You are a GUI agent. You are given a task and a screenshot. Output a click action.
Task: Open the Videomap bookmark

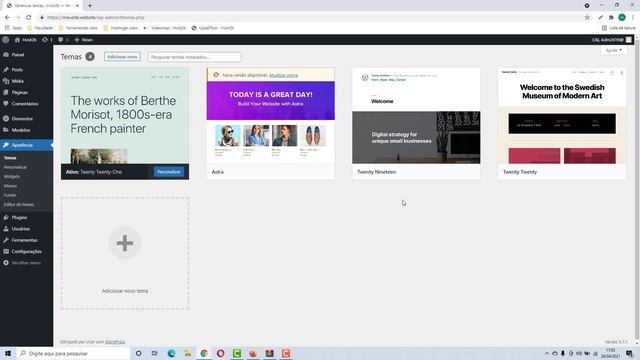pos(164,28)
